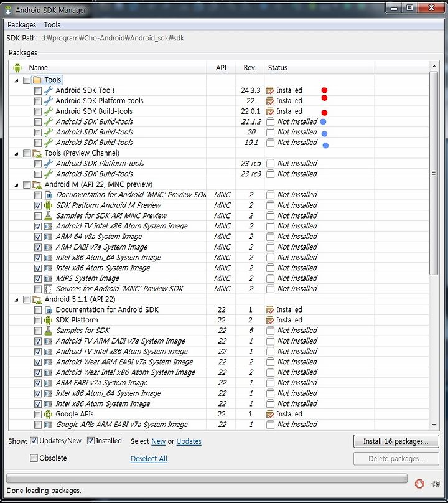Image resolution: width=448 pixels, height=503 pixels.
Task: Sort by the API column header
Action: (222, 68)
